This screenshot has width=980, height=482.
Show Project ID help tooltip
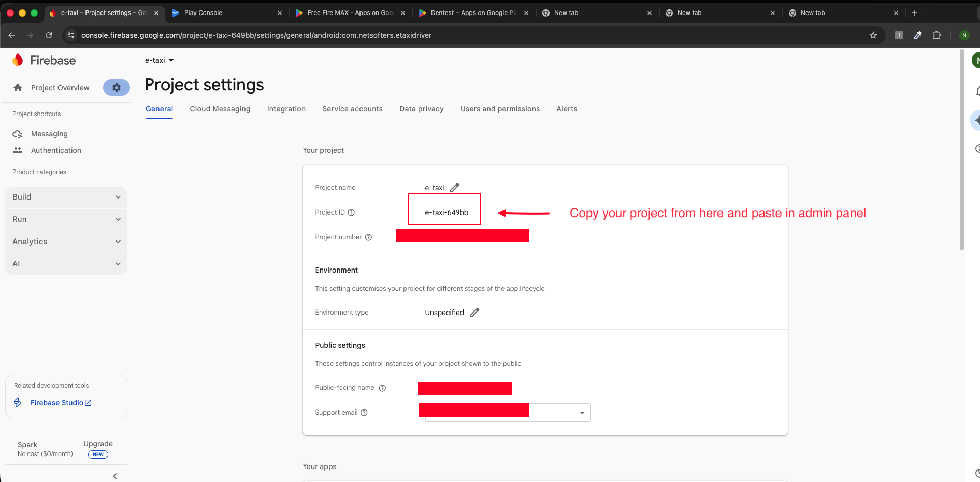coord(351,212)
